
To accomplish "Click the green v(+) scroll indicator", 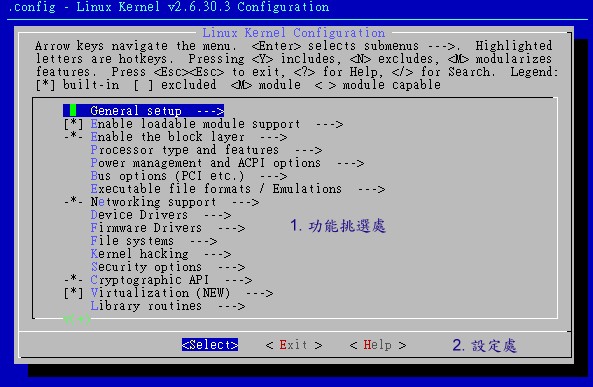I will pos(77,320).
